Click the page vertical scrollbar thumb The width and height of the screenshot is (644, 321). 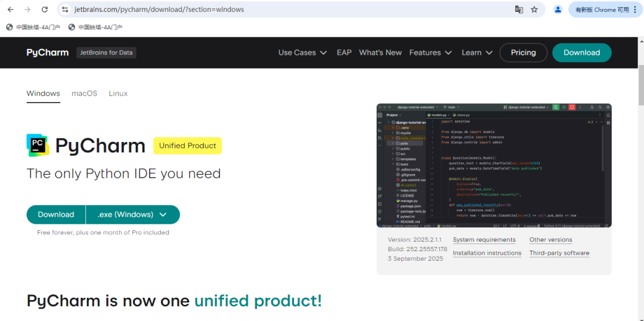pyautogui.click(x=640, y=85)
